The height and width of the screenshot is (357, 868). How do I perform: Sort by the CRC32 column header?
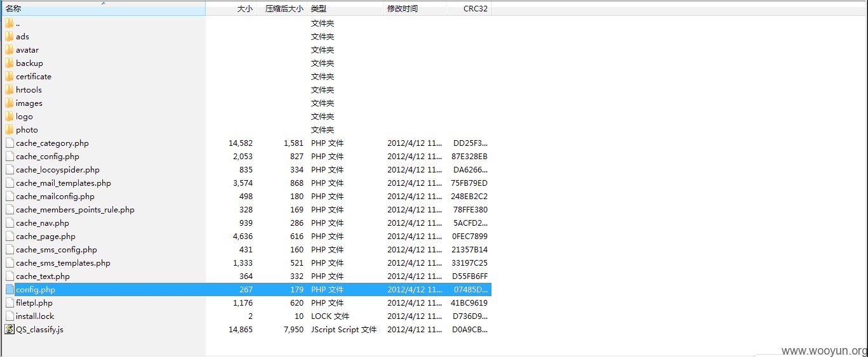(469, 8)
